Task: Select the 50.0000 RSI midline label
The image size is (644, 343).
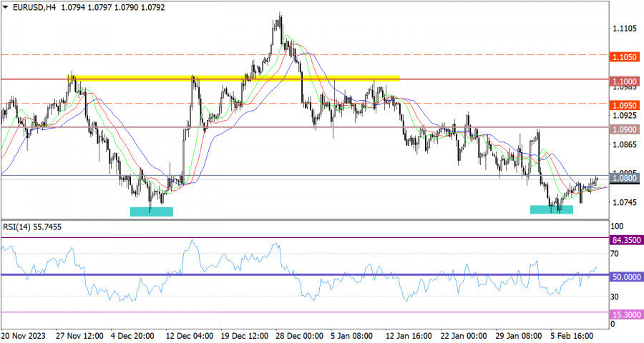Action: pyautogui.click(x=625, y=277)
